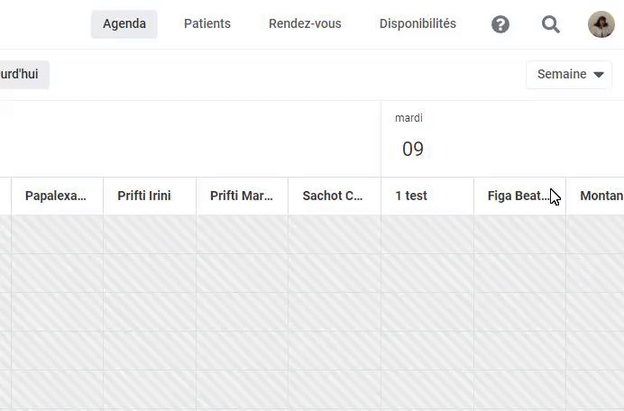Click the search magnifier icon

(x=551, y=24)
